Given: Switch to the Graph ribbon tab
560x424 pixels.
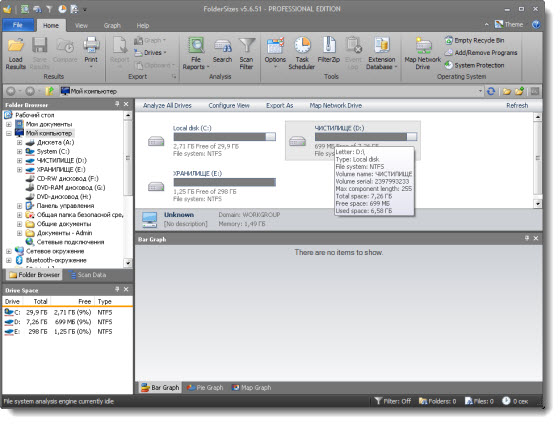Looking at the screenshot, I should [112, 26].
